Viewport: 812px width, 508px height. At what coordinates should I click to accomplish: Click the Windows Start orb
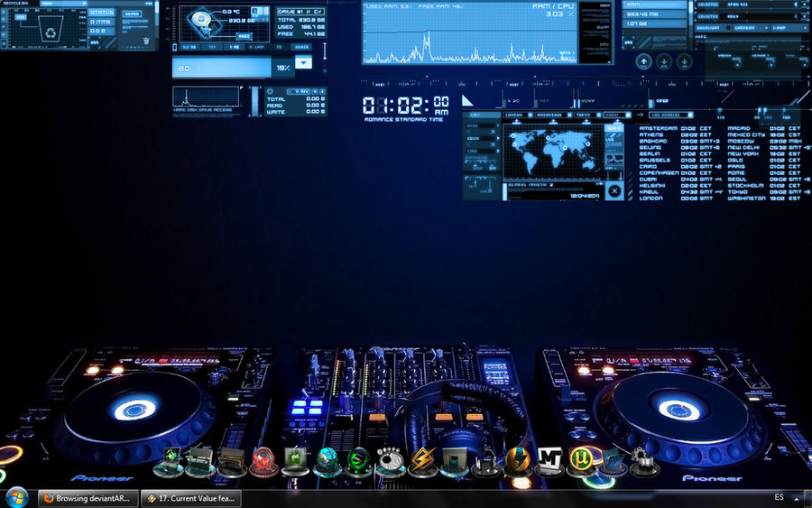coord(16,498)
